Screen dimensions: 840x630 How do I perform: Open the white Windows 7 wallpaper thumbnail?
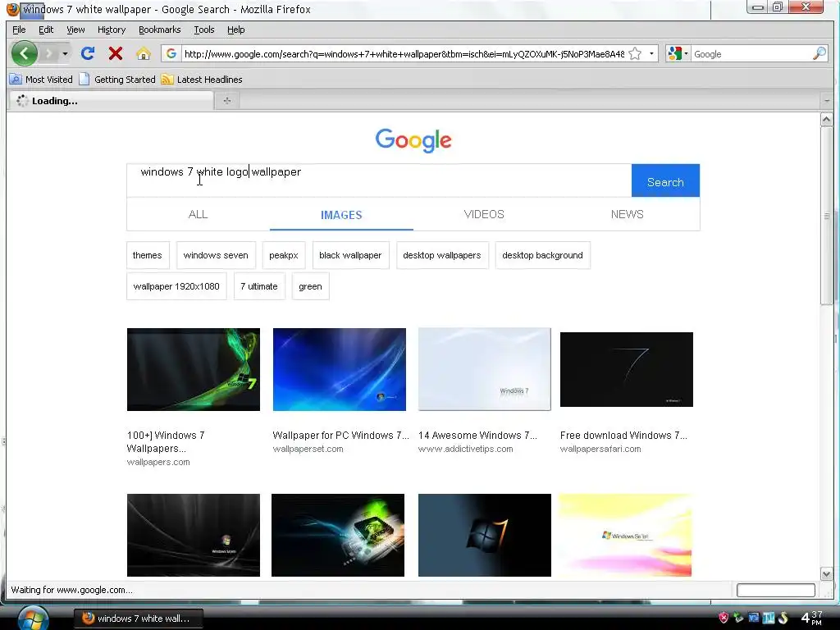point(484,369)
